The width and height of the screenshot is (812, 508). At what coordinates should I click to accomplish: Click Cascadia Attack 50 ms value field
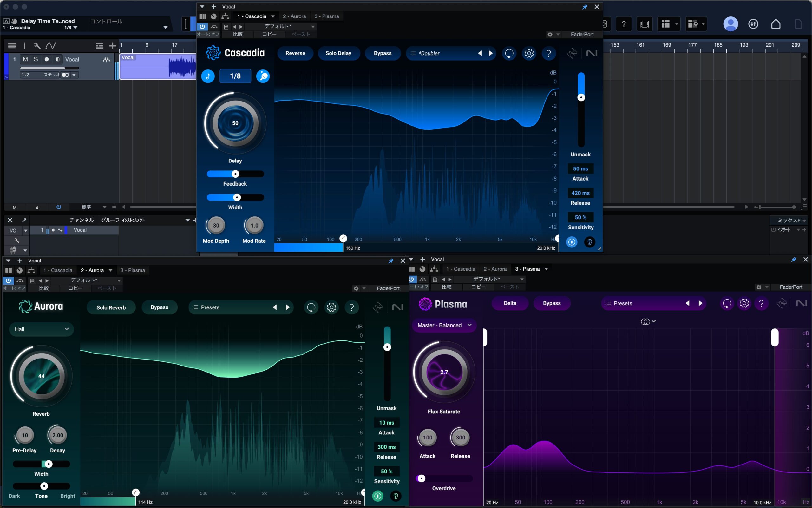point(580,169)
